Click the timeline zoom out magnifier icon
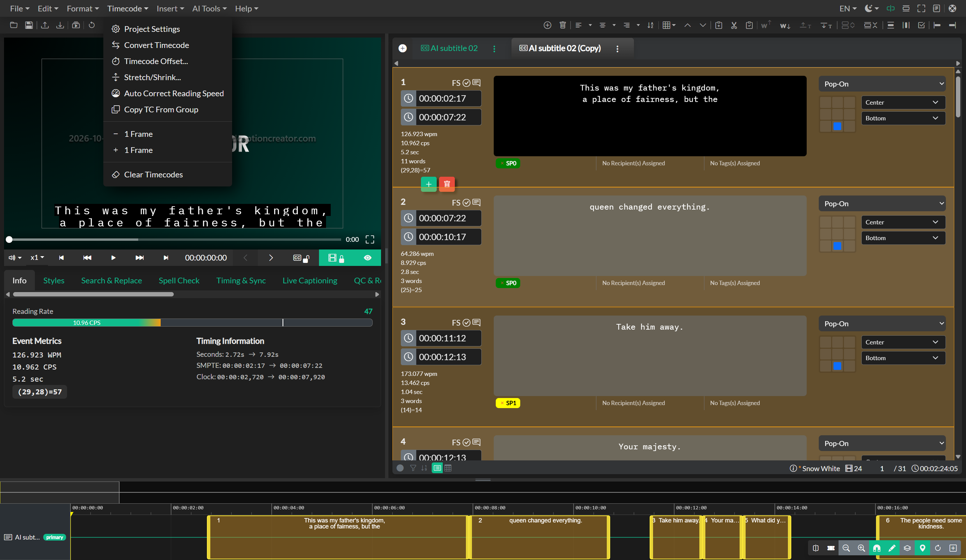966x560 pixels. click(x=846, y=548)
